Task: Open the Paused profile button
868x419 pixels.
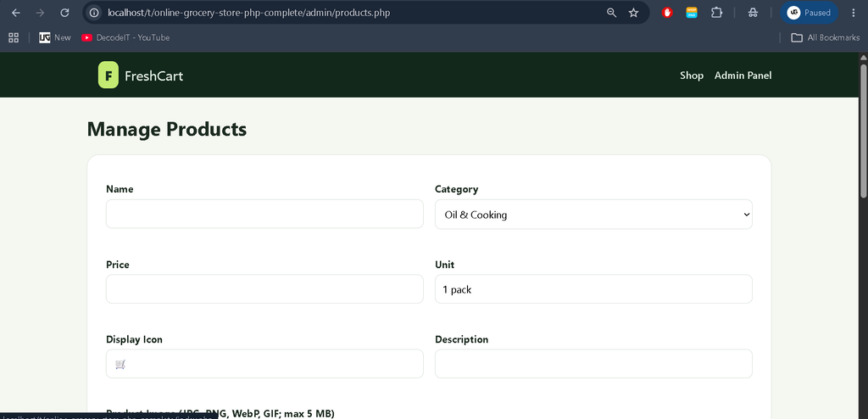Action: coord(809,13)
